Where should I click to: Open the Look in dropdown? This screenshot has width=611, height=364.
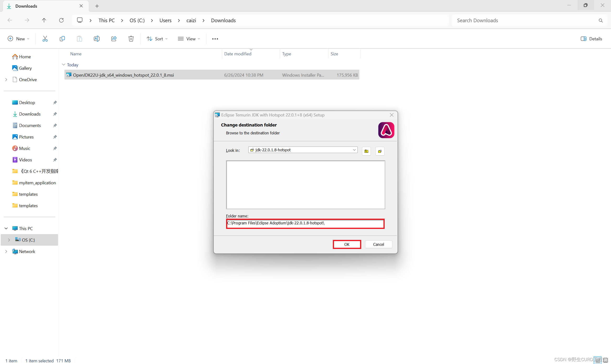(x=354, y=150)
